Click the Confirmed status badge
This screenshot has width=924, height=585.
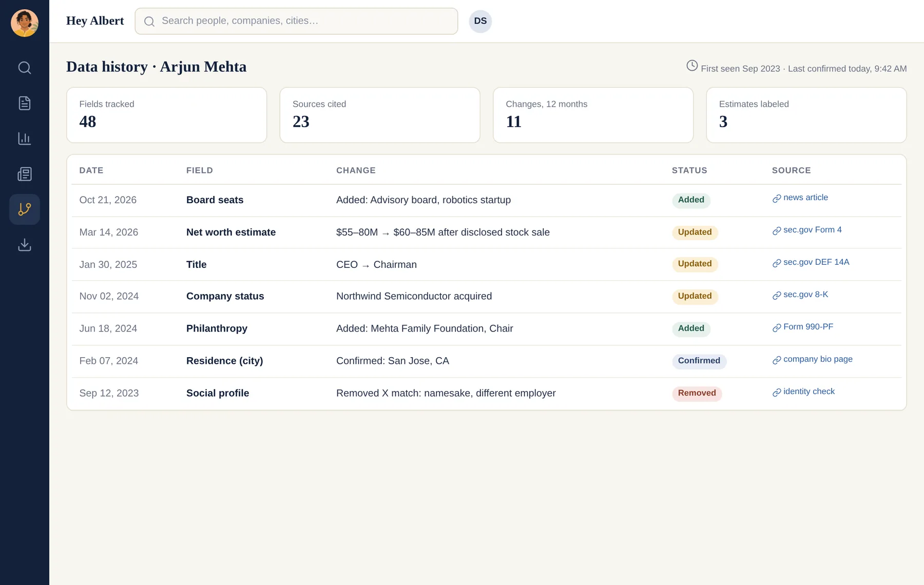coord(699,361)
